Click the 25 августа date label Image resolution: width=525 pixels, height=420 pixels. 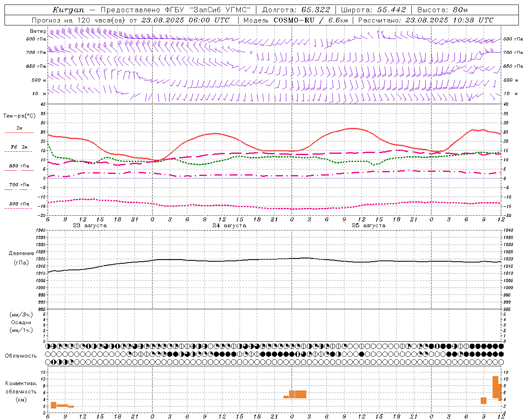coord(369,226)
